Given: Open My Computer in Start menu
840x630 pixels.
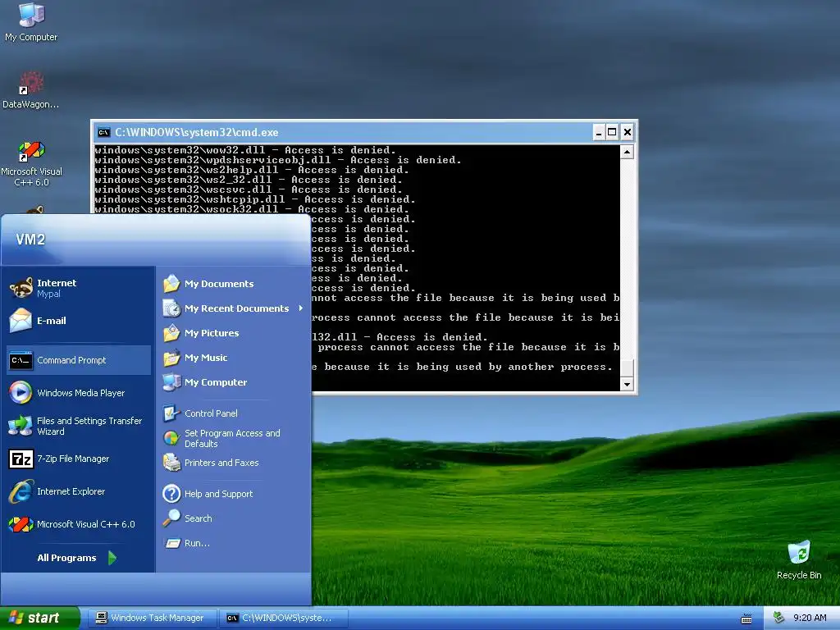Looking at the screenshot, I should [x=233, y=382].
